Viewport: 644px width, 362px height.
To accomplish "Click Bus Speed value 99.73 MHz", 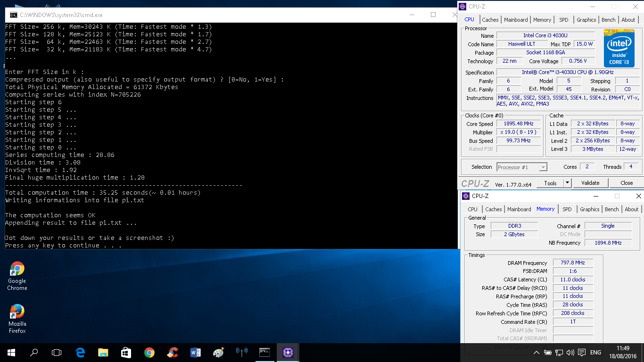I will (x=519, y=141).
